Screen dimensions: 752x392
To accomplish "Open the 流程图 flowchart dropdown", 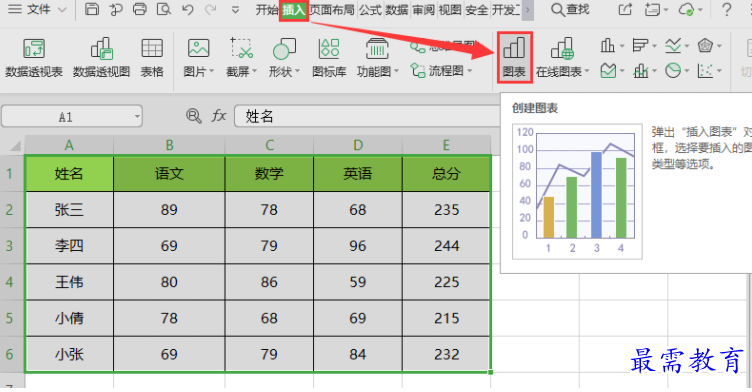I will pyautogui.click(x=441, y=71).
